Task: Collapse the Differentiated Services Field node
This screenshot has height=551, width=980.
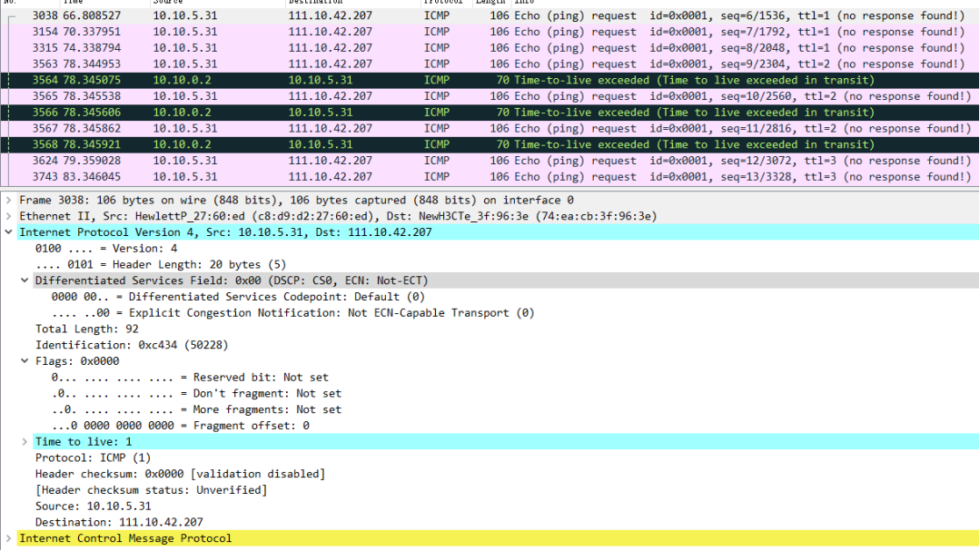Action: (25, 280)
